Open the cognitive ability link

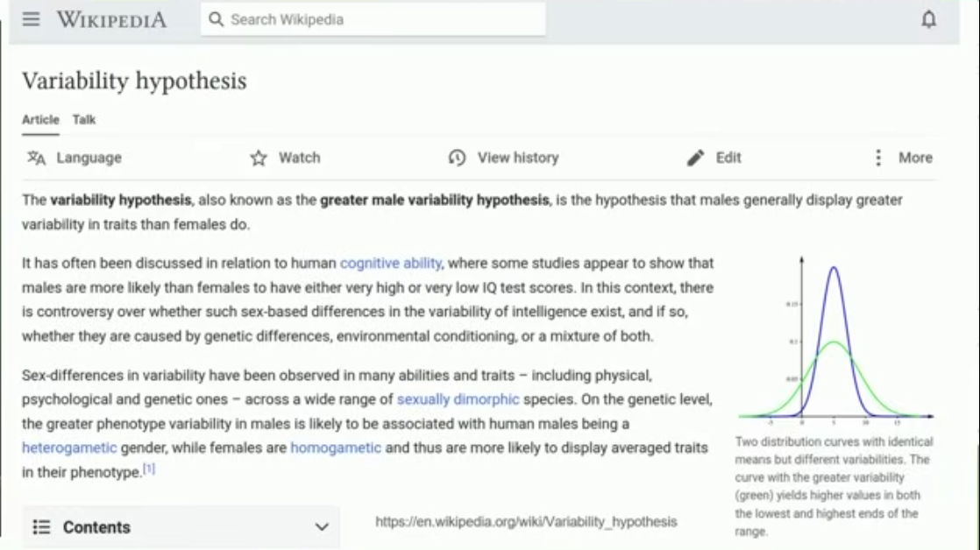(x=391, y=263)
